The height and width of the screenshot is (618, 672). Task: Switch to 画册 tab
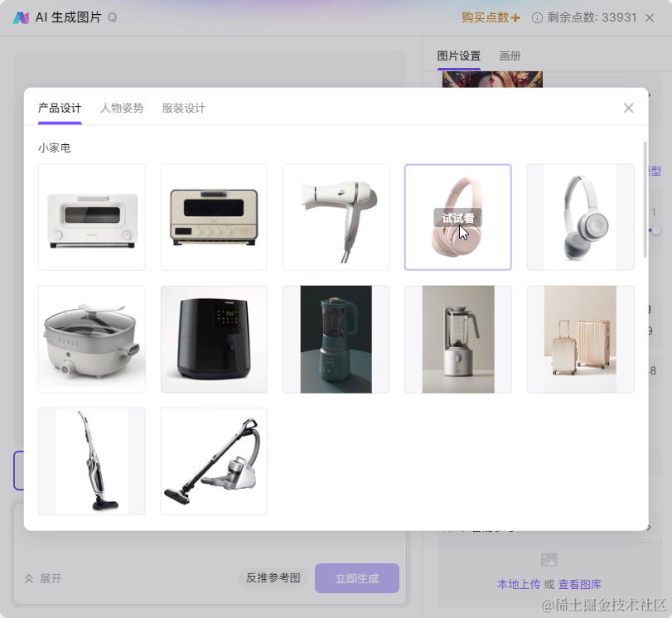pyautogui.click(x=510, y=56)
